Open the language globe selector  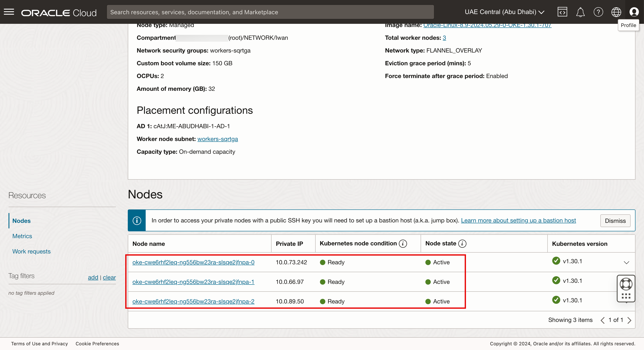point(616,12)
